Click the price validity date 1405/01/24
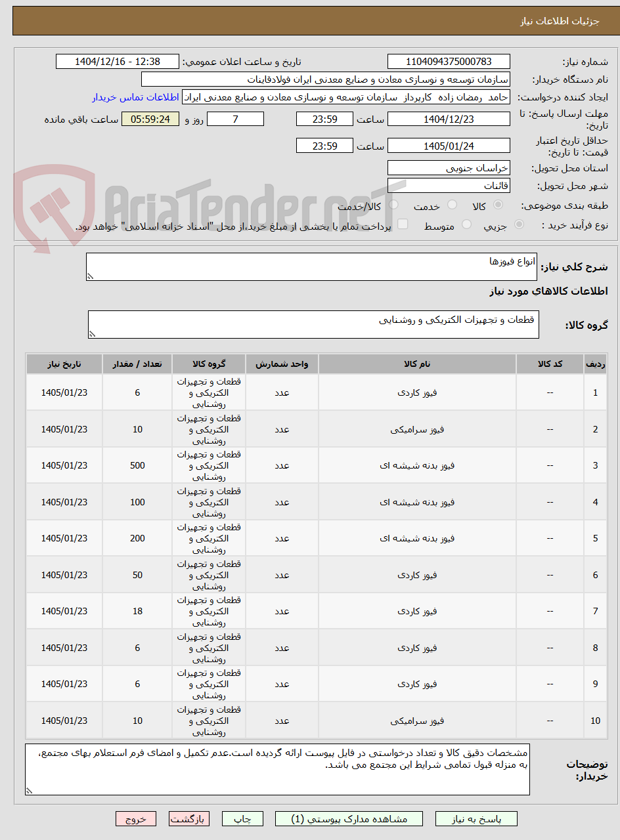620x840 pixels. point(449,146)
